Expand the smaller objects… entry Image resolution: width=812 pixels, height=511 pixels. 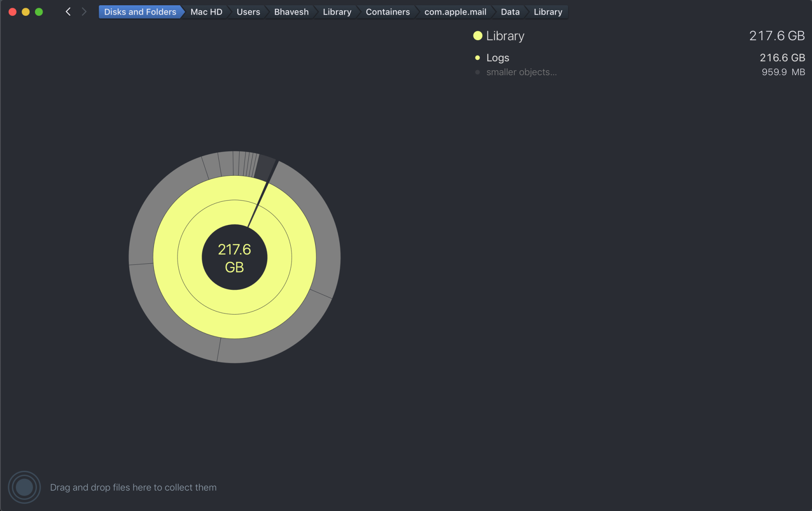pyautogui.click(x=521, y=72)
